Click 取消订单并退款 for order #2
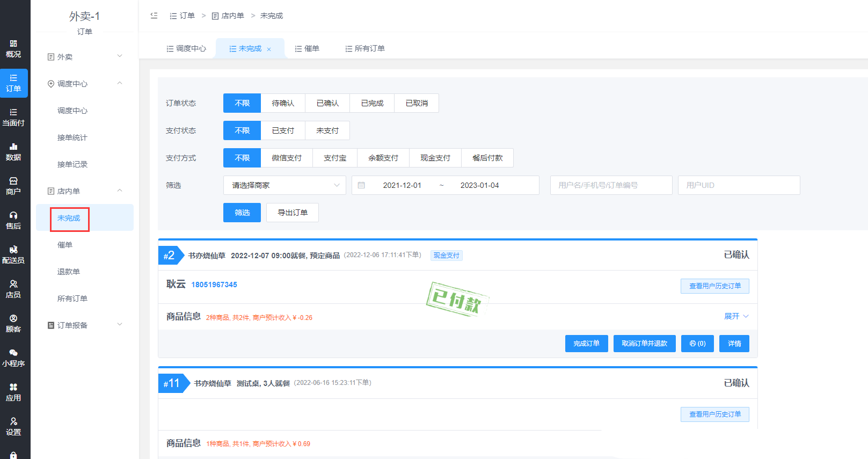Viewport: 868px width, 459px height. pyautogui.click(x=644, y=344)
